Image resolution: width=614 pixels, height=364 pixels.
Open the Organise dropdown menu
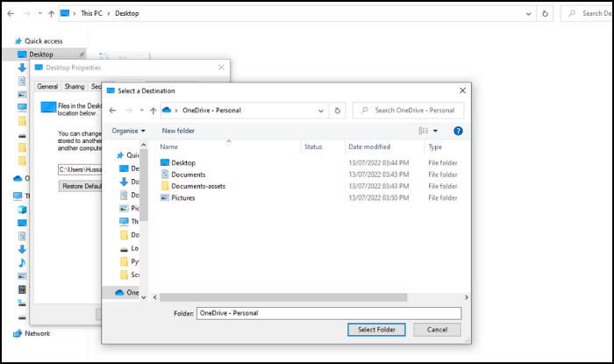(x=129, y=131)
